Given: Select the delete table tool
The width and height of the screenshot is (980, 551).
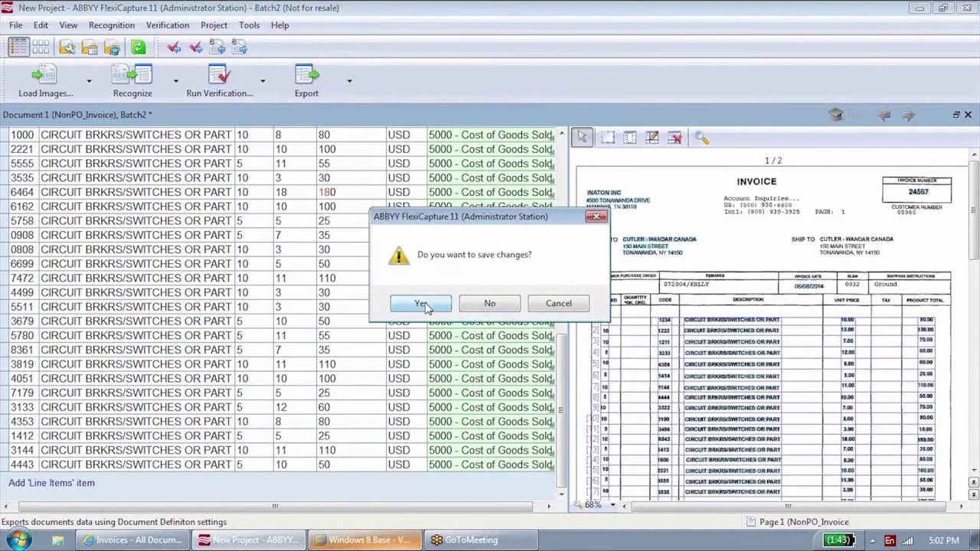Looking at the screenshot, I should tap(675, 138).
